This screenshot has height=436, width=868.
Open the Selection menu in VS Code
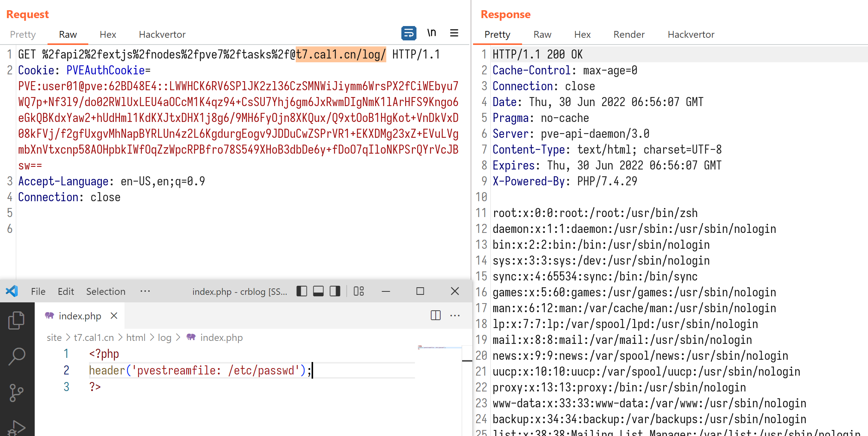pyautogui.click(x=106, y=291)
